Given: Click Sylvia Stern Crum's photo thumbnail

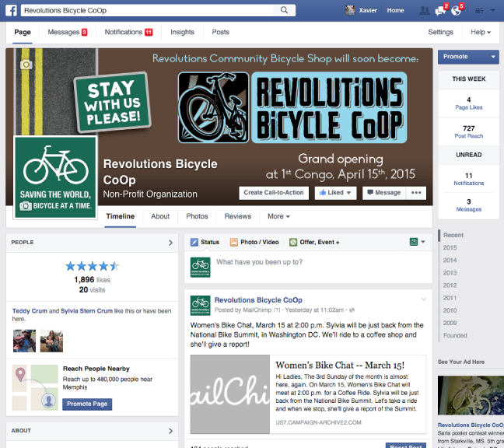Looking at the screenshot, I should click(51, 341).
